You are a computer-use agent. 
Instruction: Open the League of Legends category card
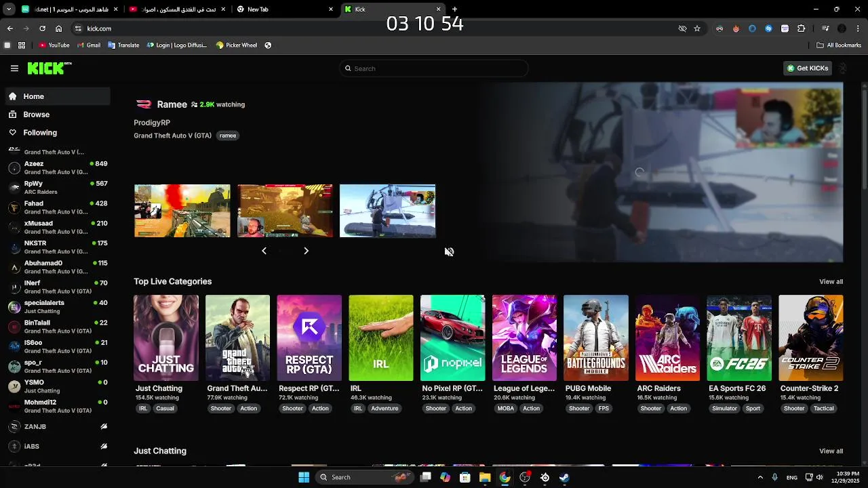pyautogui.click(x=524, y=338)
